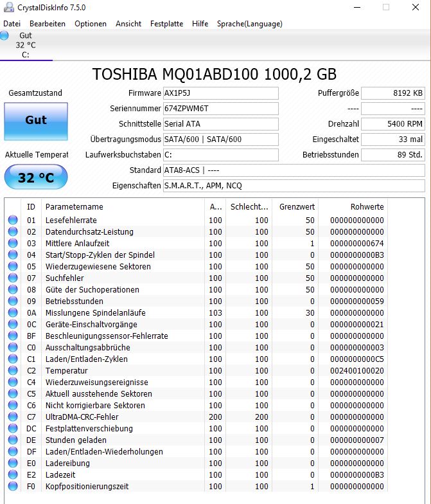
Task: Click the status orb for Temperatur row
Action: (13, 370)
